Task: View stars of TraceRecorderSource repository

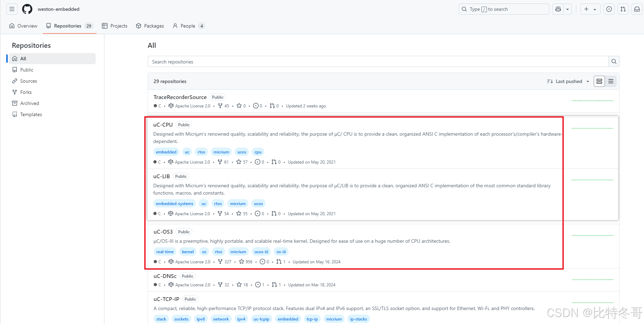Action: 241,106
